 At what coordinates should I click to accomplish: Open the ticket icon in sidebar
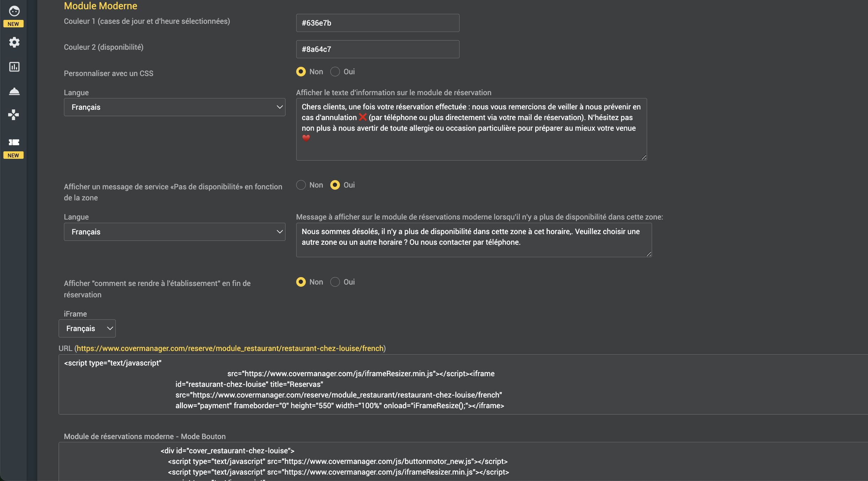(x=14, y=142)
